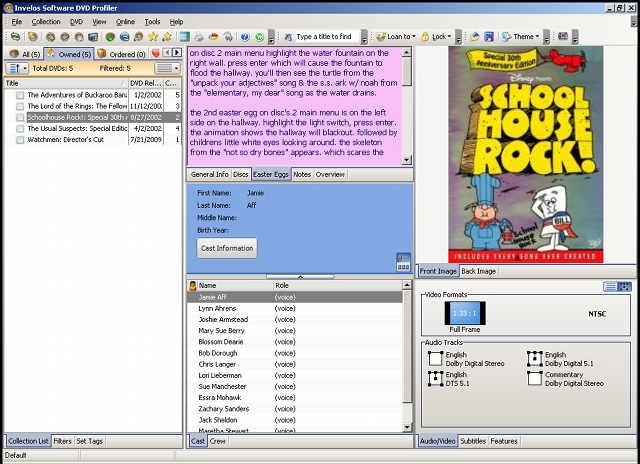This screenshot has height=464, width=640.
Task: Click the cover image gallery toolbar icon
Action: [x=93, y=37]
